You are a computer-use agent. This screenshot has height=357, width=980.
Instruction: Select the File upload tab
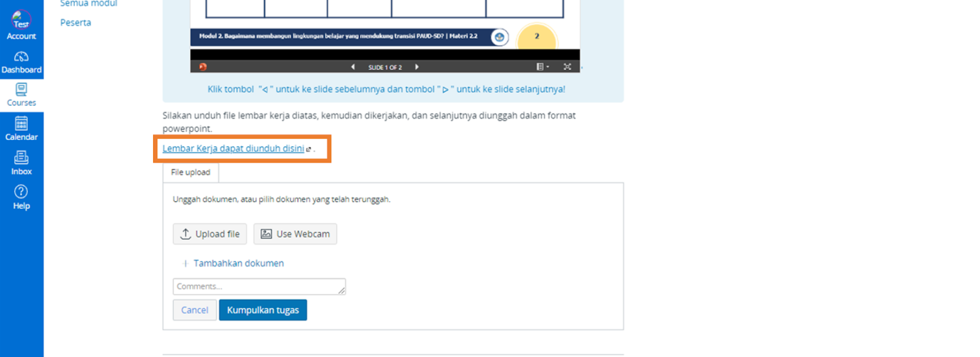coord(191,172)
